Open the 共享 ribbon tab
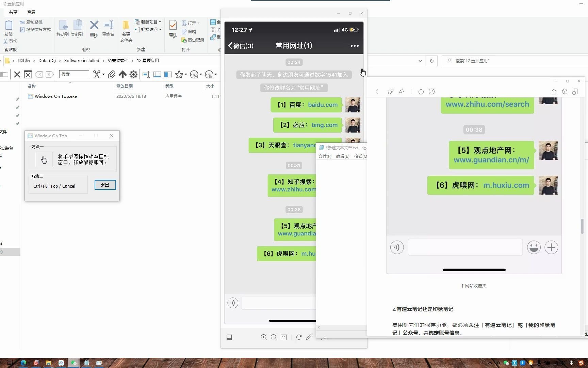This screenshot has height=368, width=588. coord(13,12)
